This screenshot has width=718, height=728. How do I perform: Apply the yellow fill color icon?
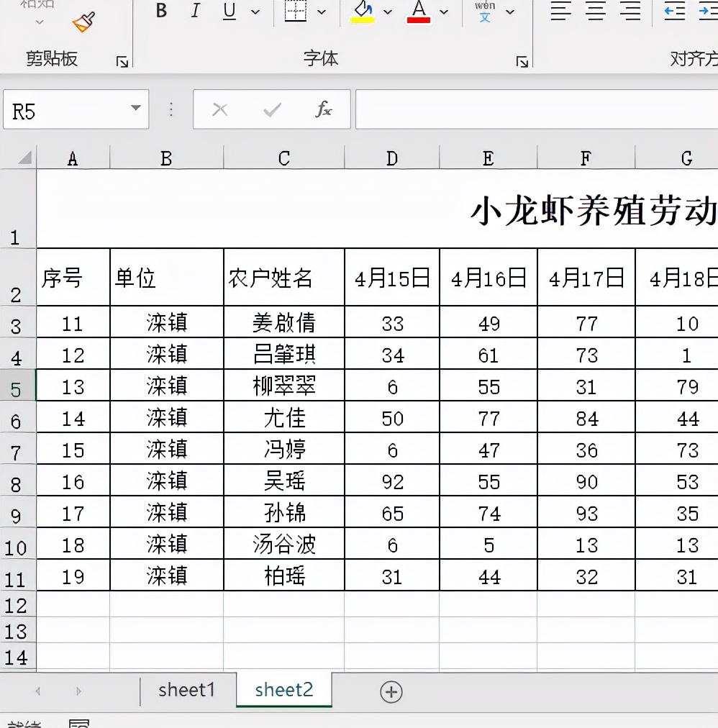pos(361,11)
